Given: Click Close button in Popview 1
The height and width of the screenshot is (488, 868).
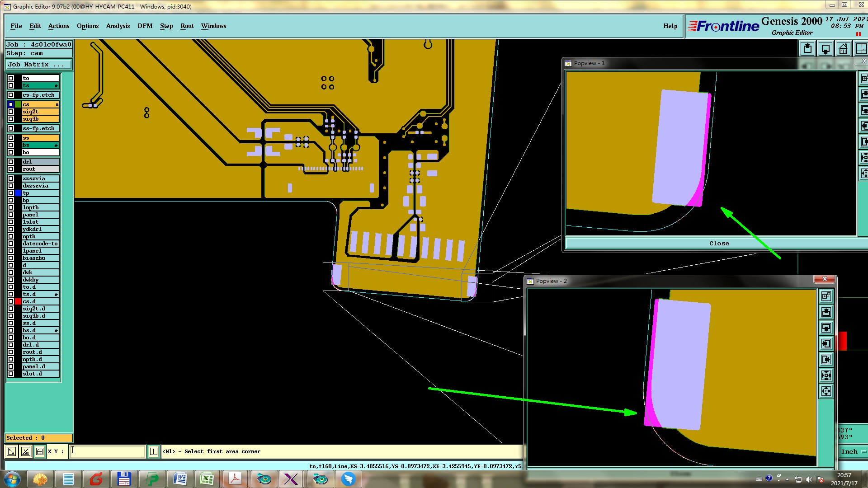Looking at the screenshot, I should (x=719, y=243).
